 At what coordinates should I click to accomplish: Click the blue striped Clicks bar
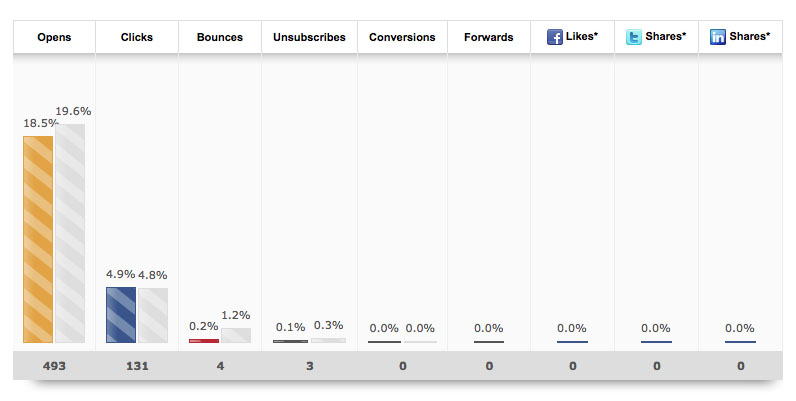(121, 315)
